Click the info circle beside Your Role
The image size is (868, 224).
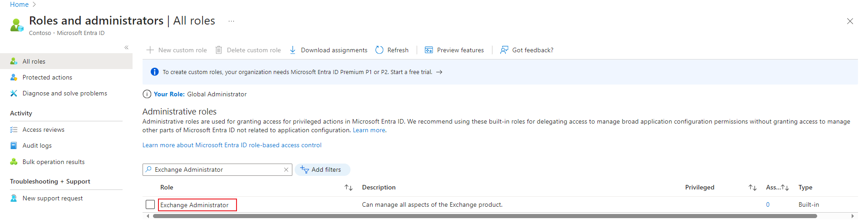147,94
